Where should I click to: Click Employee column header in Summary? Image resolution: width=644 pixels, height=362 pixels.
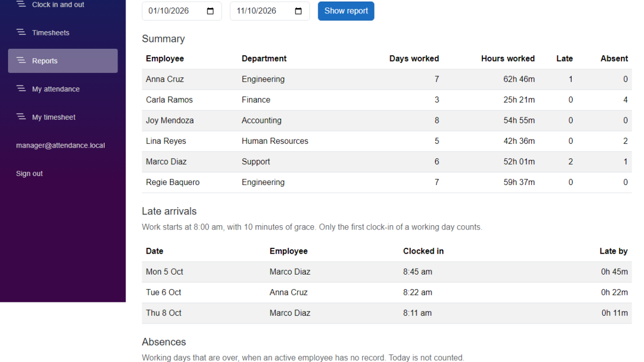click(x=165, y=58)
